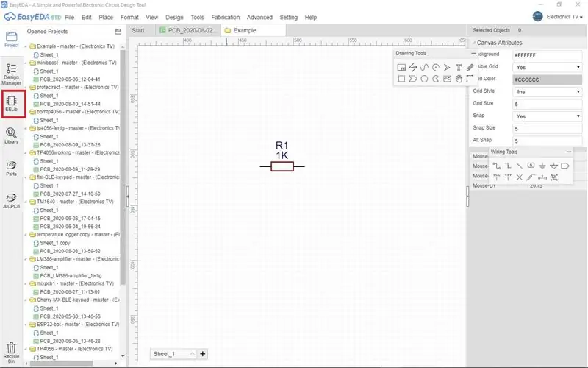This screenshot has width=588, height=368.
Task: Open the Project panel icon
Action: coord(11,39)
